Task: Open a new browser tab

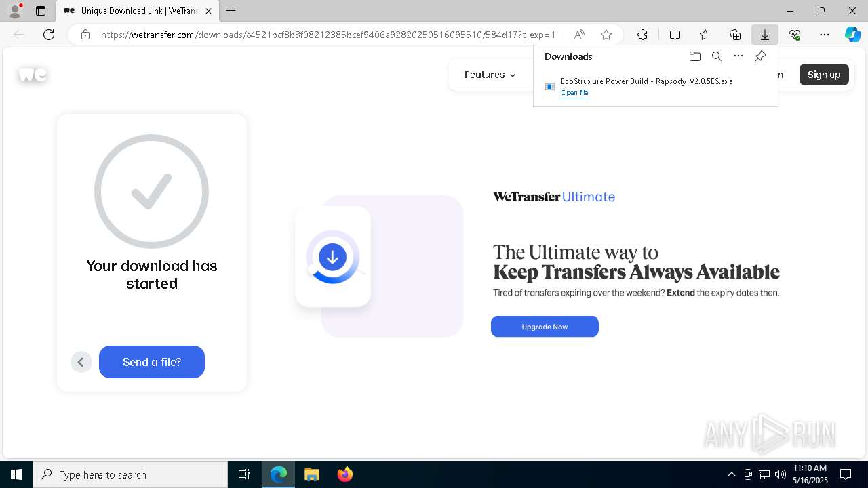Action: pyautogui.click(x=231, y=11)
